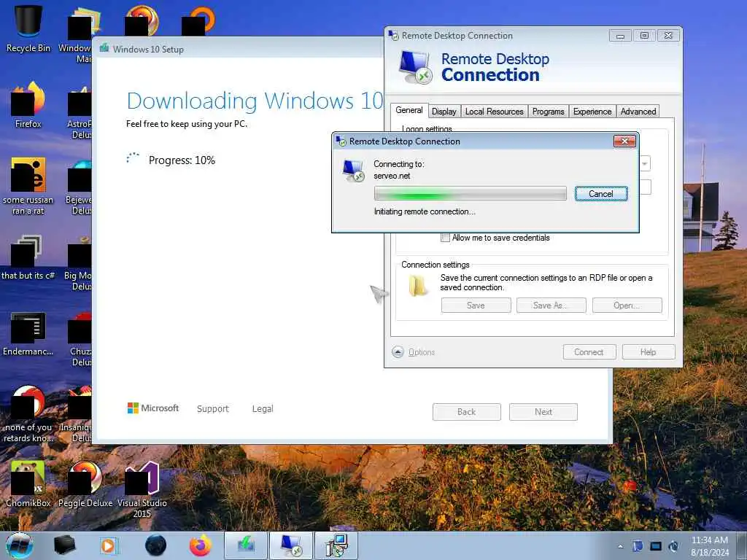Viewport: 747px width, 560px height.
Task: Launch the Firefox desktop shortcut
Action: [28, 105]
